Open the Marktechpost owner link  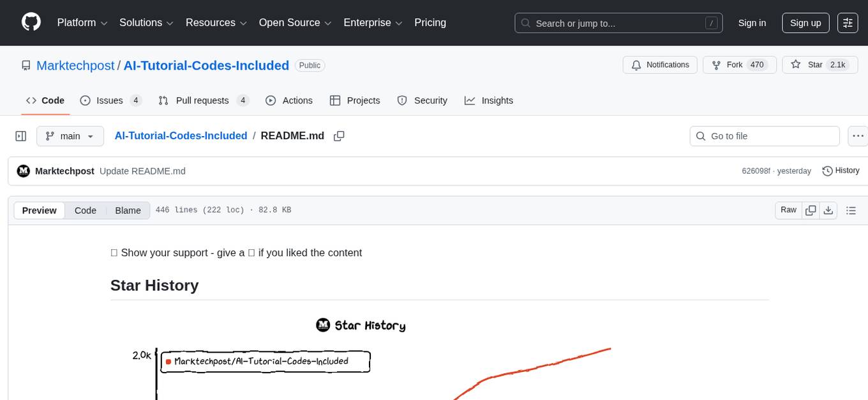(75, 65)
